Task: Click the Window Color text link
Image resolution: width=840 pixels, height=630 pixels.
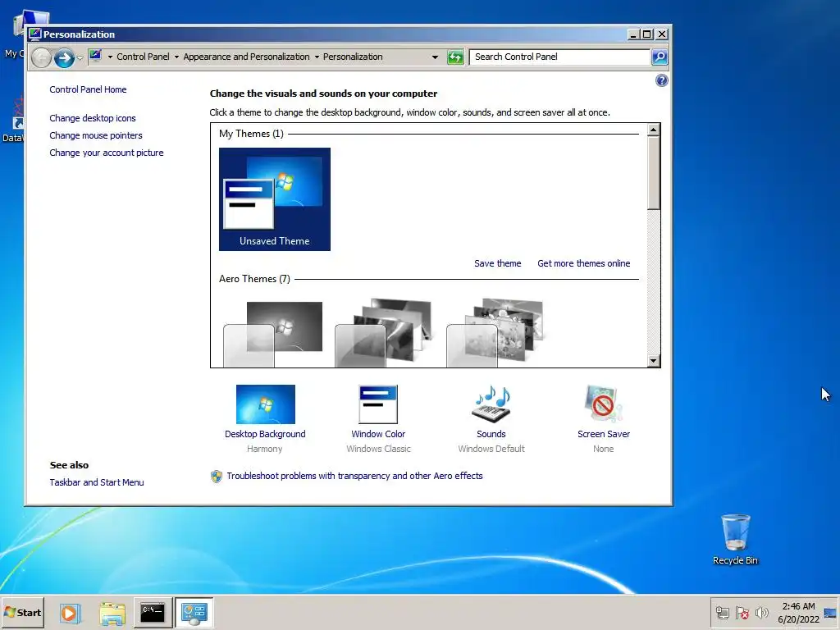Action: point(378,434)
